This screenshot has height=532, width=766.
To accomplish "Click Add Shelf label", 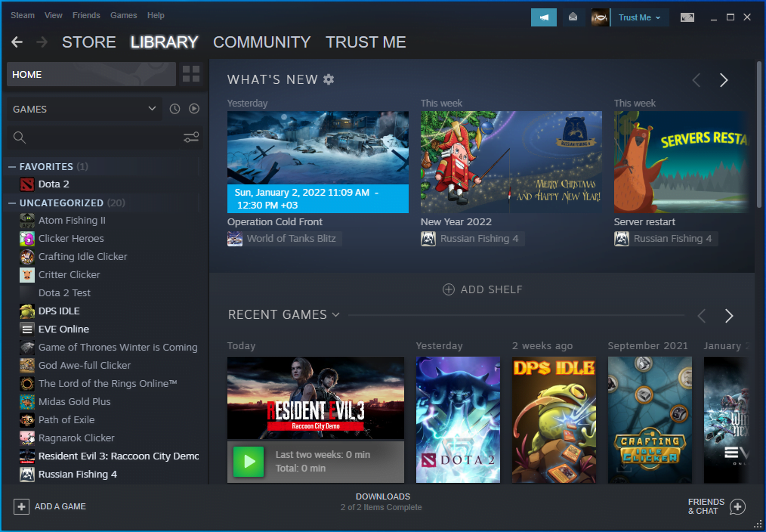I will coord(492,289).
